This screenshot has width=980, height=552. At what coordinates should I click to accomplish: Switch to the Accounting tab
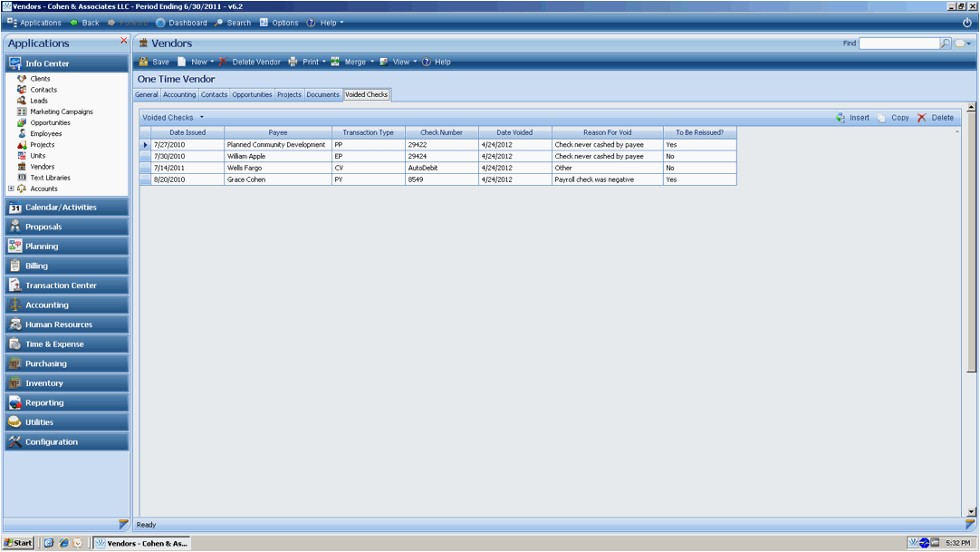[179, 94]
